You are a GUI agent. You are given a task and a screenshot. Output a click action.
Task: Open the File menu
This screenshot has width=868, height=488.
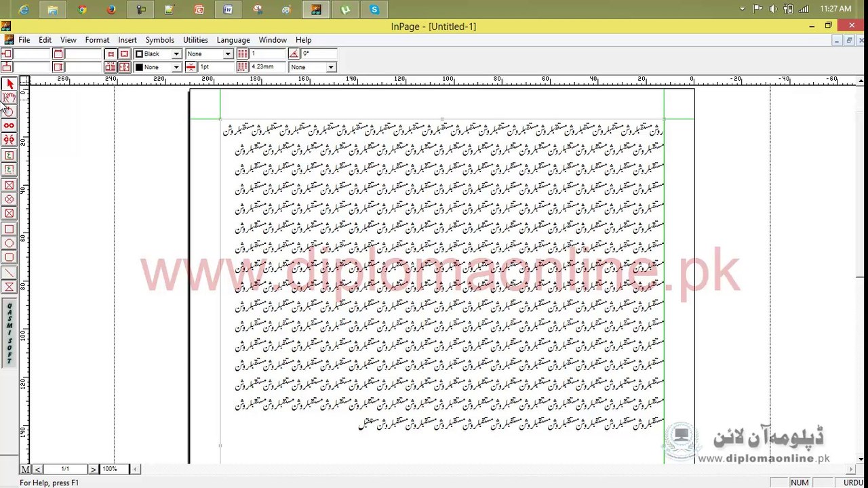pos(24,40)
